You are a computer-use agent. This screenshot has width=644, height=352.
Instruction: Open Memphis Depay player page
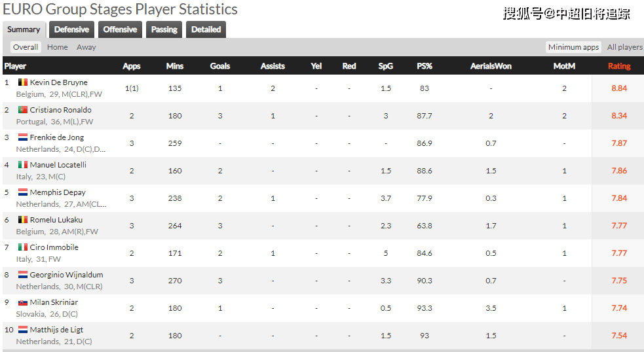(x=58, y=192)
